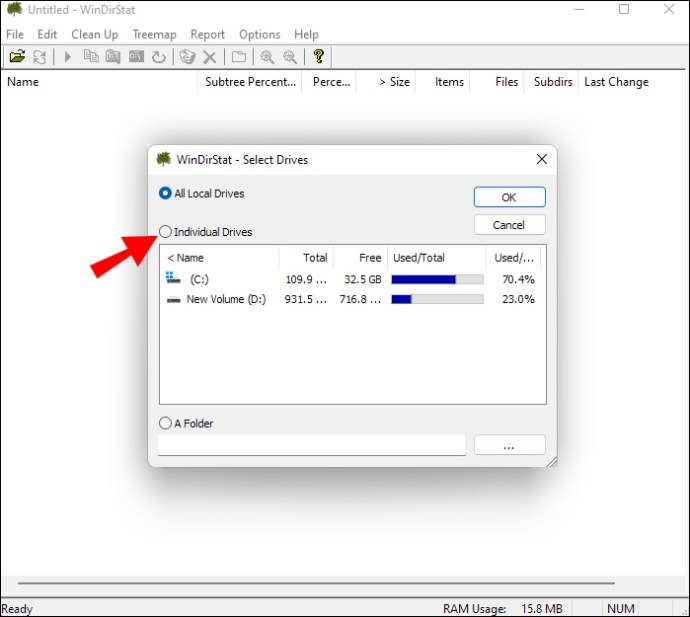Click the Zoom In magnifier icon

click(x=267, y=57)
